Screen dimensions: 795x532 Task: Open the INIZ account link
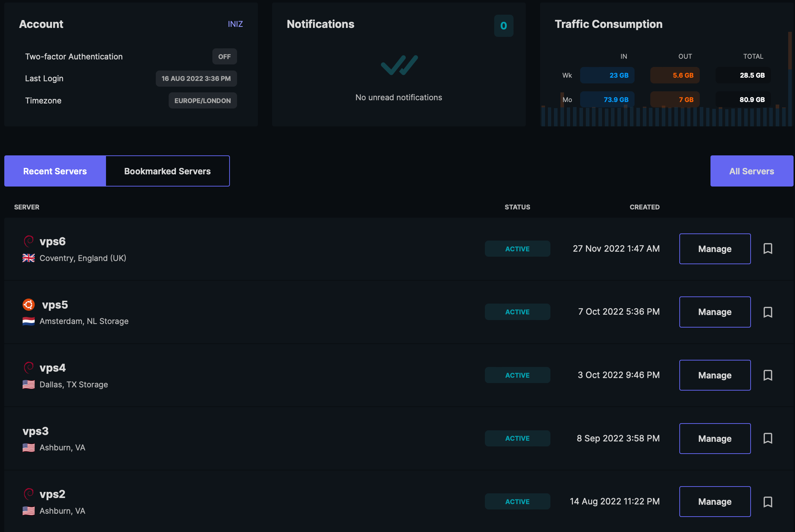click(235, 24)
